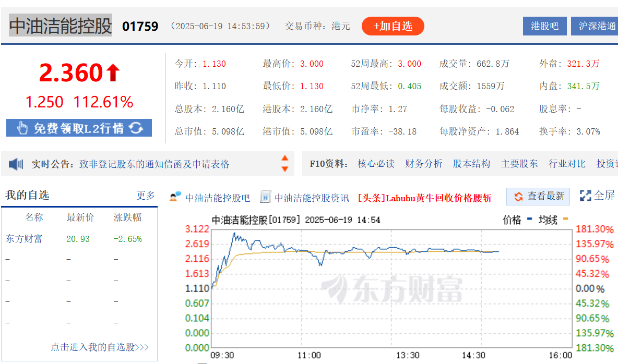The height and width of the screenshot is (364, 618).
Task: Switch to 财务分析 in F10资料
Action: coord(424,163)
